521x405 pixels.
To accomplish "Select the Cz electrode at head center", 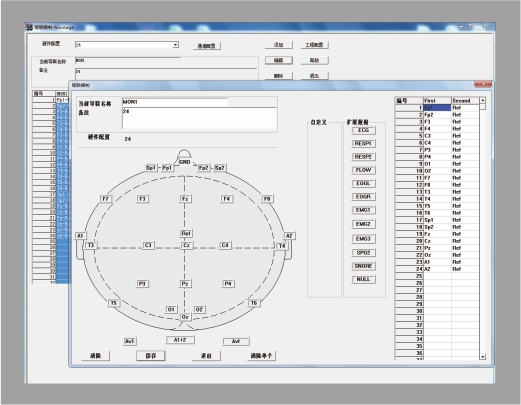I will coord(186,245).
